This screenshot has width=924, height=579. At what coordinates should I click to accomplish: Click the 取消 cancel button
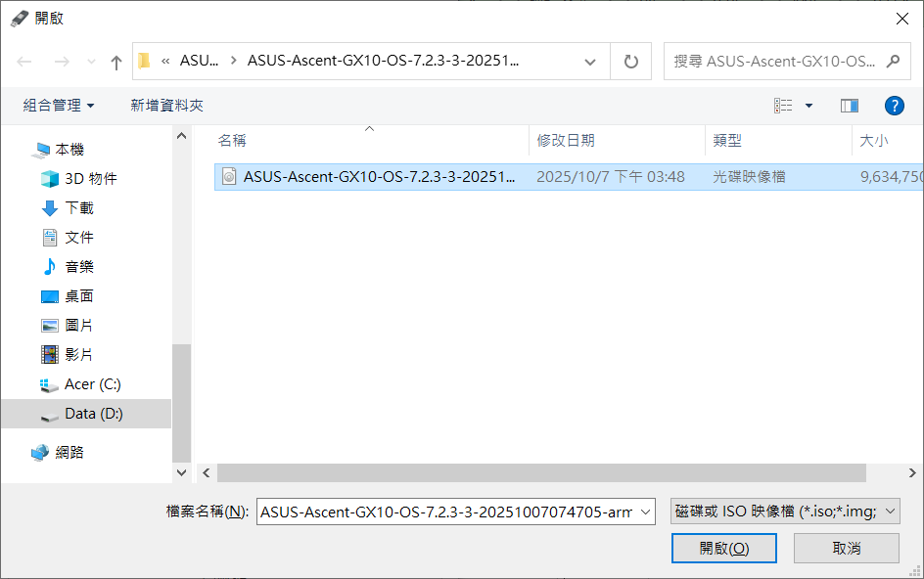(x=846, y=549)
